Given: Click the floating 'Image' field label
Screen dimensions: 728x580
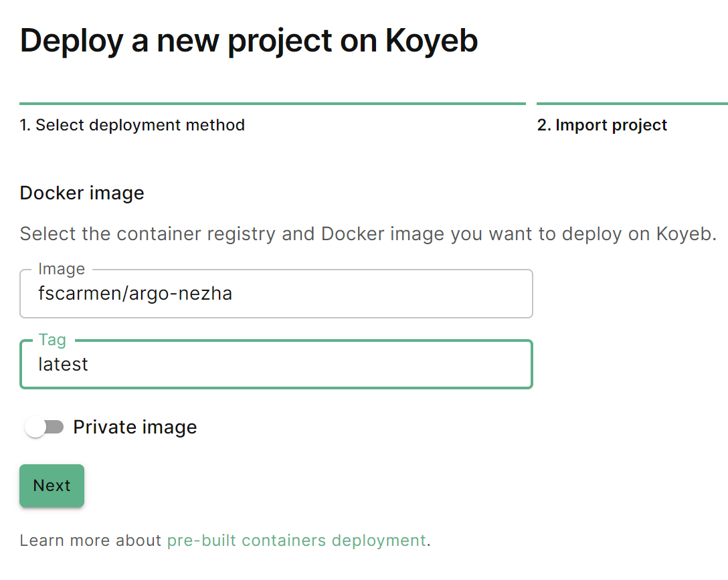Looking at the screenshot, I should coord(62,269).
